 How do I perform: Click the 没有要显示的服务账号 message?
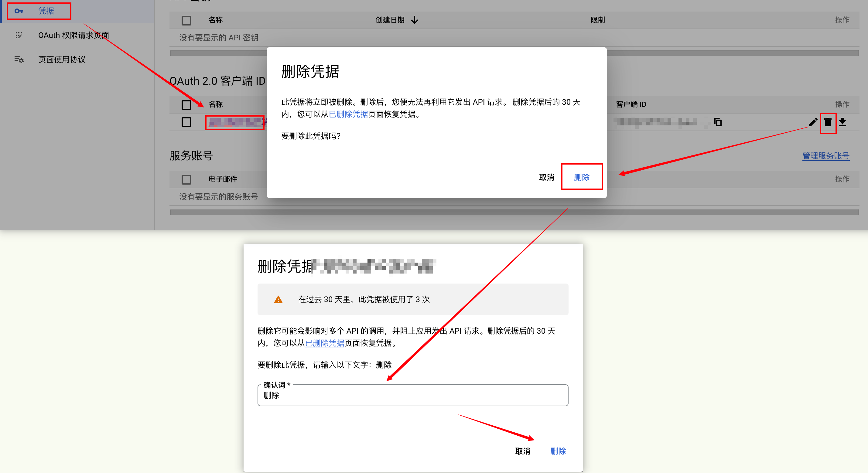coord(218,197)
